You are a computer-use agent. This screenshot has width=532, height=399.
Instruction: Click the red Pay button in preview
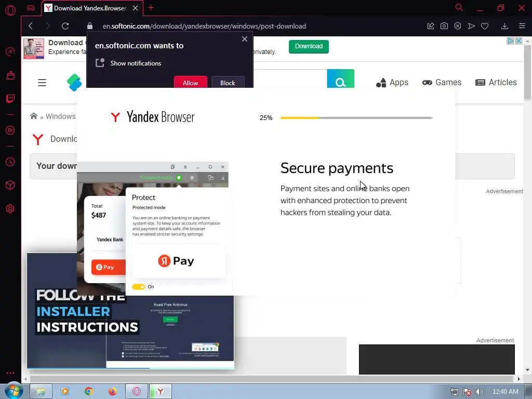[x=108, y=267]
